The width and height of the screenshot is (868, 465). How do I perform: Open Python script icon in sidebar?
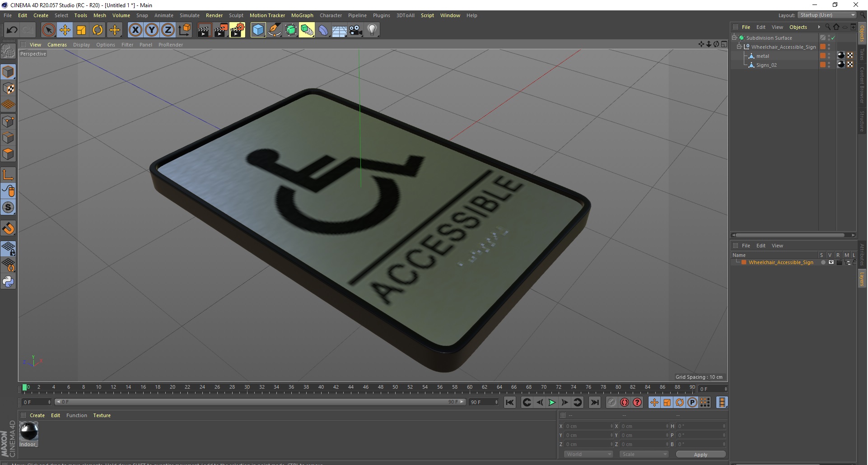(8, 282)
